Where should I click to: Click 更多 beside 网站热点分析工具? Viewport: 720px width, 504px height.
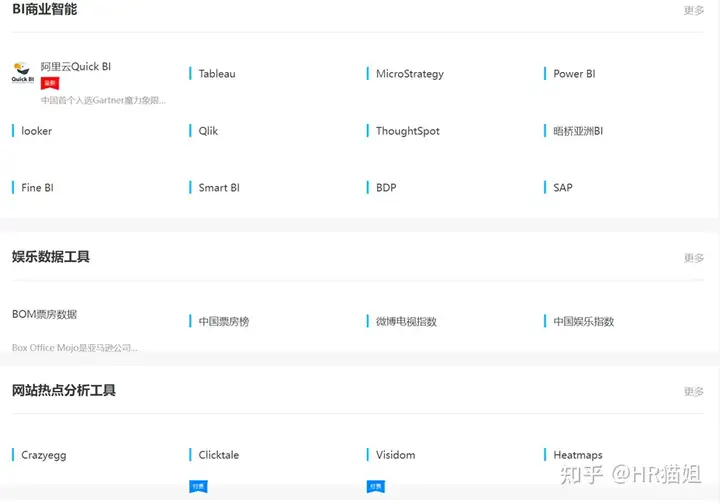click(693, 392)
